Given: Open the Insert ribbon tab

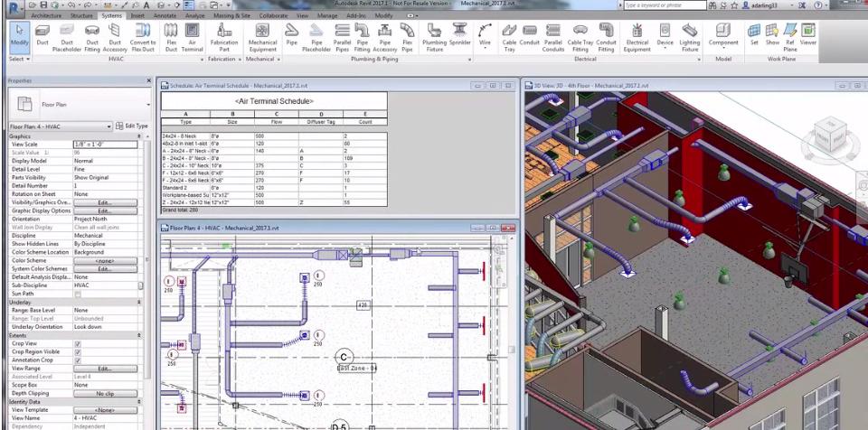Looking at the screenshot, I should tap(137, 16).
